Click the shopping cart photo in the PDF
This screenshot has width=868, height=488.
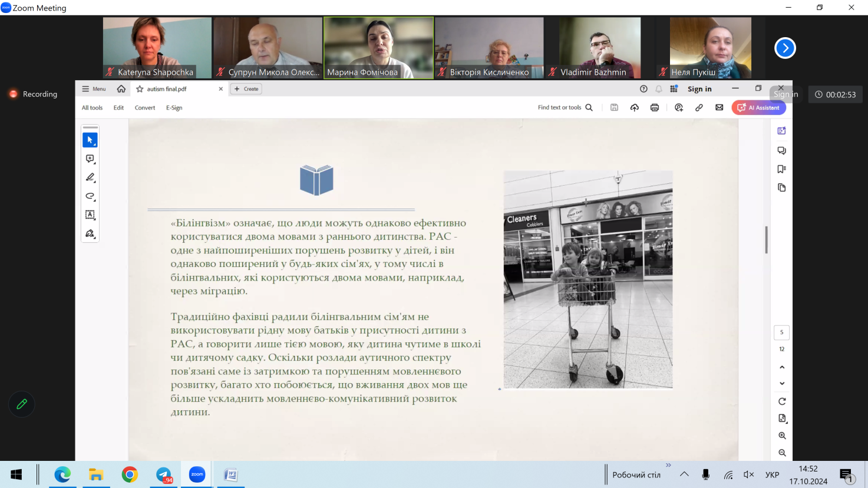588,279
